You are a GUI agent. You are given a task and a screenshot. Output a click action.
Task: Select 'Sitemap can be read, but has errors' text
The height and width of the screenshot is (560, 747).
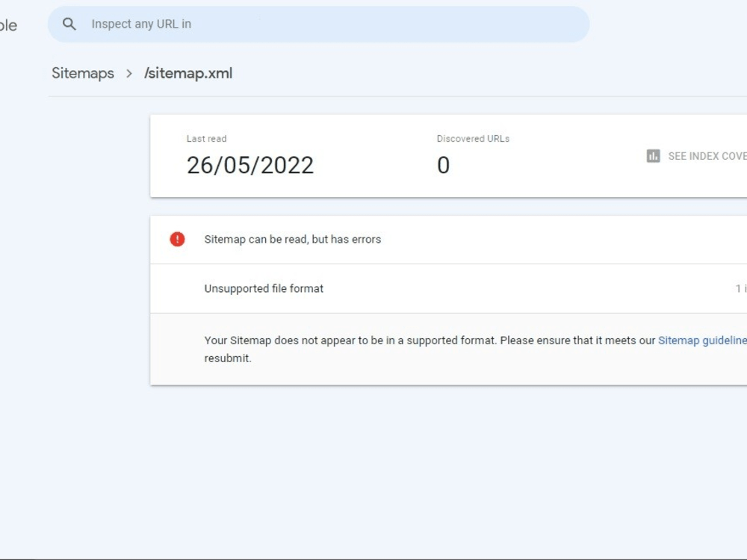[x=293, y=240]
